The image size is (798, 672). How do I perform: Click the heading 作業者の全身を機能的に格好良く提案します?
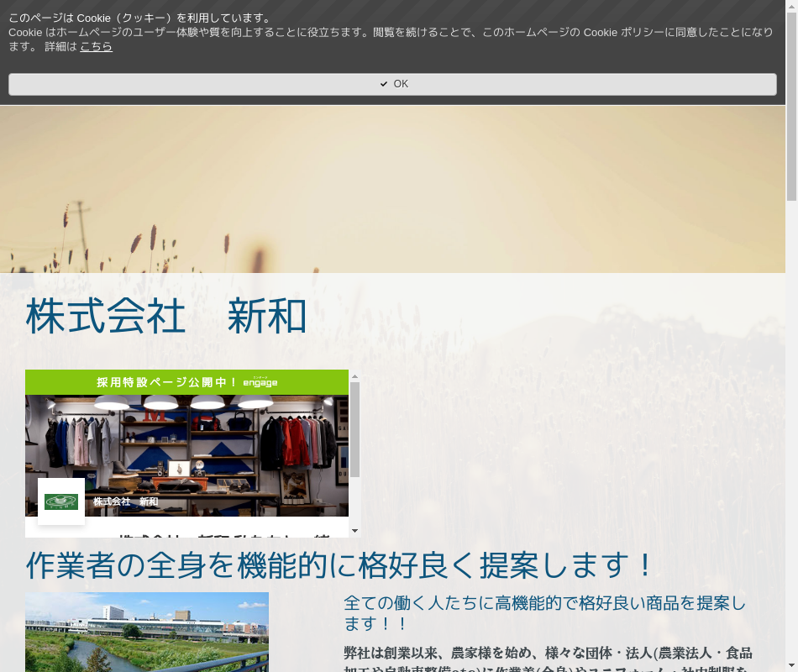coord(339,565)
